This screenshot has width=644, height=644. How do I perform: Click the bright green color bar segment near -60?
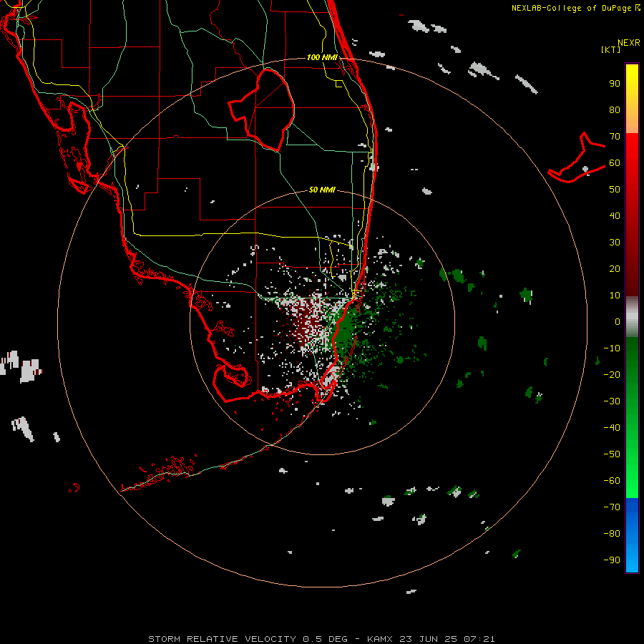(632, 484)
